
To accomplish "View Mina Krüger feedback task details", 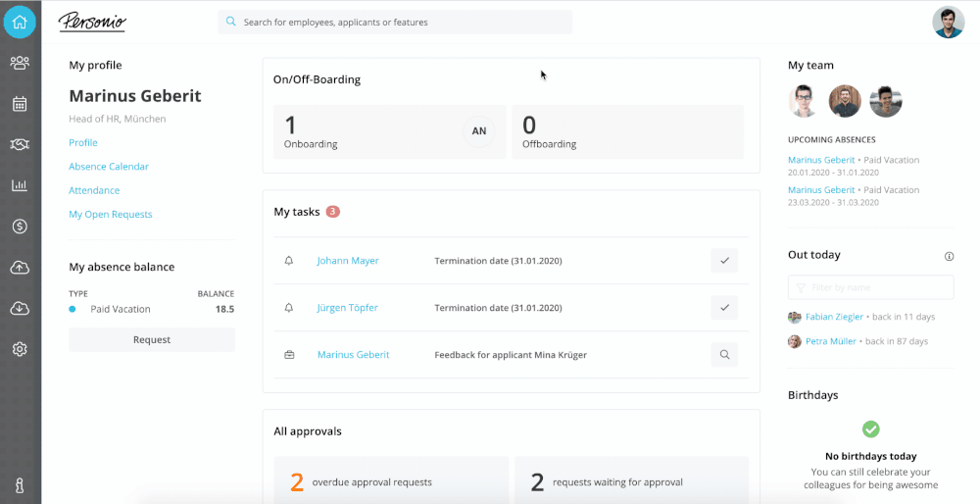I will tap(724, 355).
